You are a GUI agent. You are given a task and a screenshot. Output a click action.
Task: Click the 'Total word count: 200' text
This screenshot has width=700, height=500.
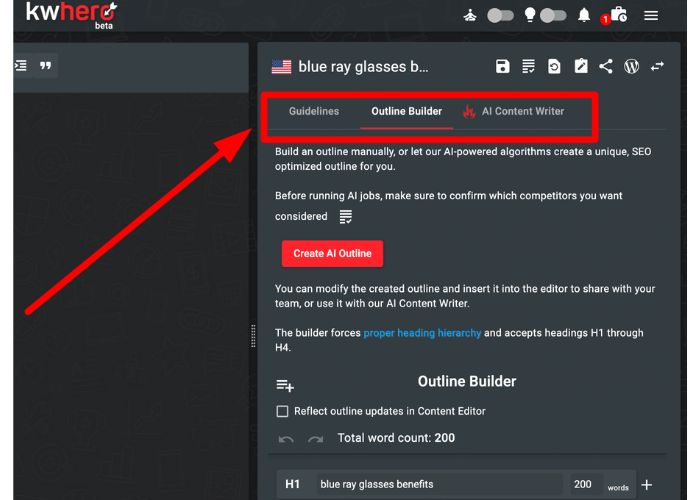tap(396, 438)
